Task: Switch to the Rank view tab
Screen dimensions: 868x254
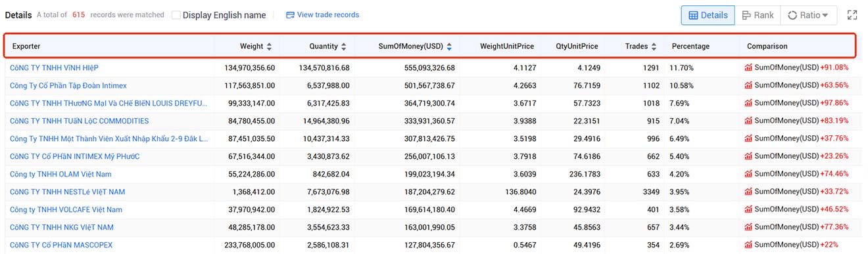Action: (758, 15)
